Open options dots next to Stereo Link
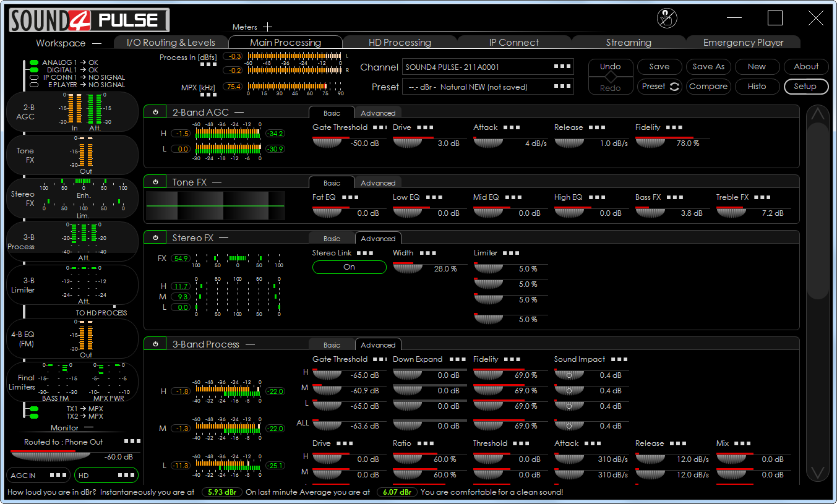837x504 pixels. click(x=366, y=253)
